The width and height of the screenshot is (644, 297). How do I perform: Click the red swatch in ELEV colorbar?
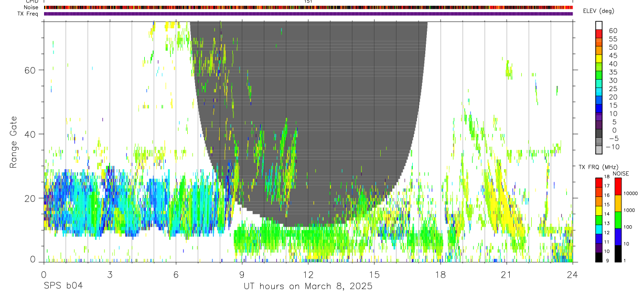click(599, 34)
